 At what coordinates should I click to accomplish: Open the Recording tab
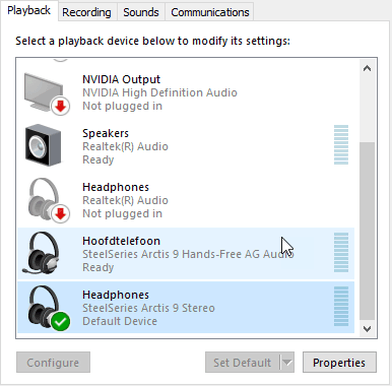tap(87, 12)
